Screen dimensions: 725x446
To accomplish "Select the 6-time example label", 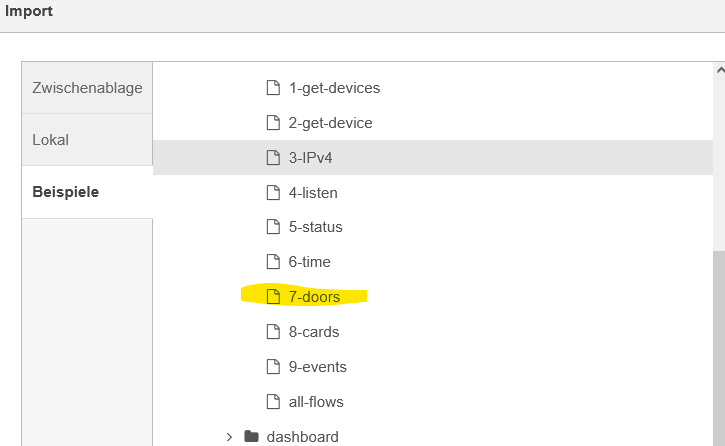I will point(309,262).
